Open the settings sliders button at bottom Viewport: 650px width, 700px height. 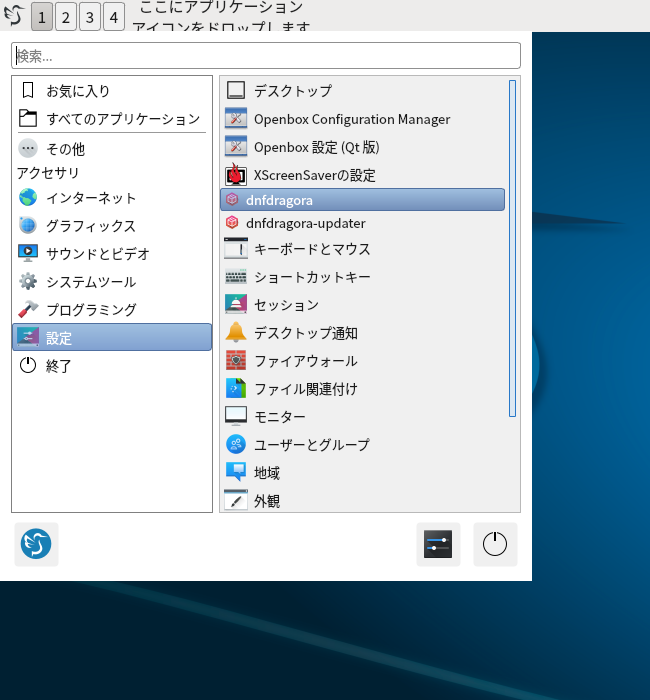(x=438, y=544)
